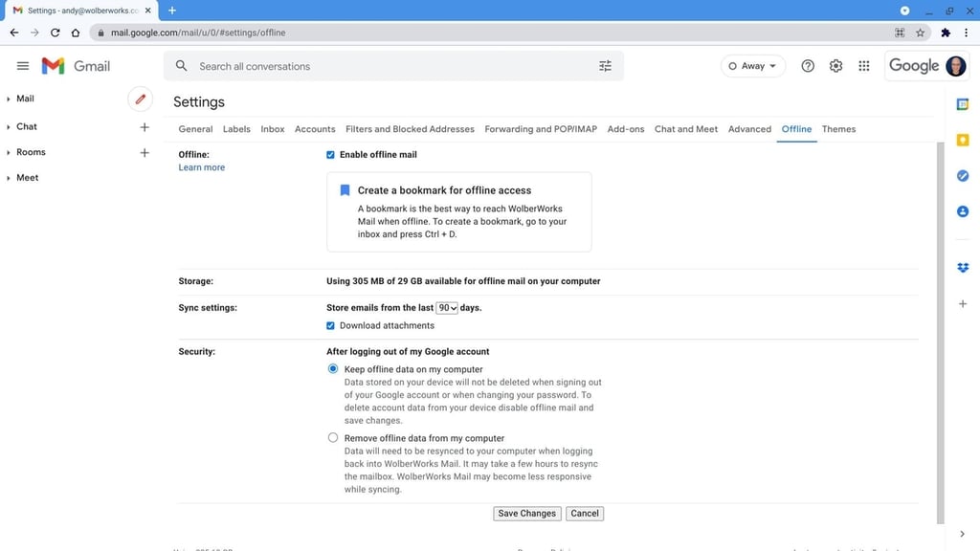Select Keep offline data on my computer
980x551 pixels.
(x=332, y=368)
